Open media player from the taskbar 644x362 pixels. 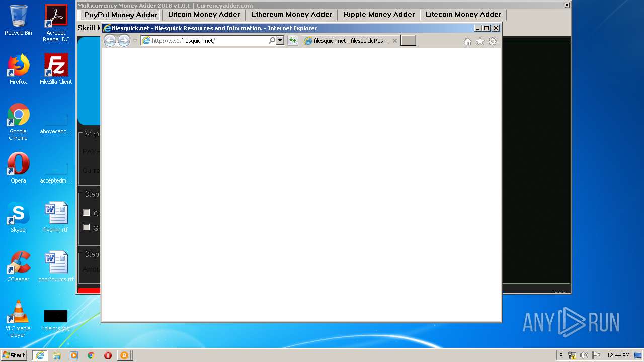point(74,355)
